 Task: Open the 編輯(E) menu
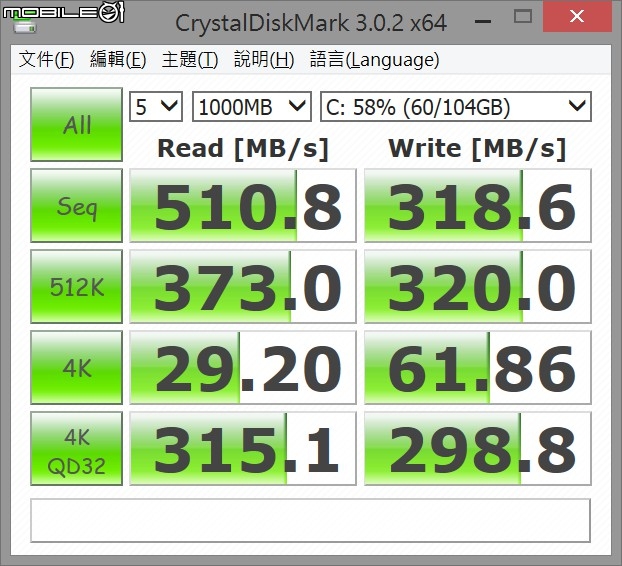click(118, 59)
